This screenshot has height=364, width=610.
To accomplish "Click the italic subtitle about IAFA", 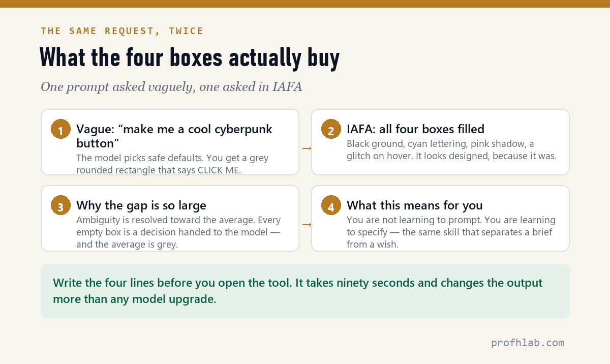I will pyautogui.click(x=171, y=87).
